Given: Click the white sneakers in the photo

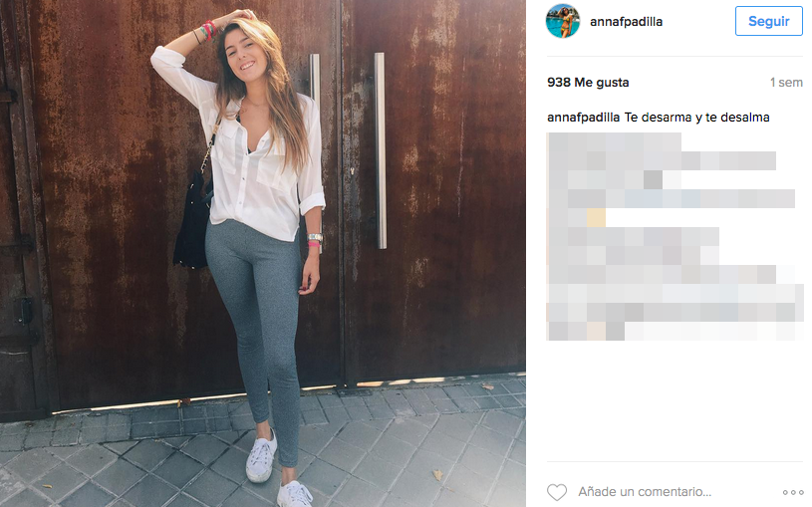Looking at the screenshot, I should (x=277, y=471).
